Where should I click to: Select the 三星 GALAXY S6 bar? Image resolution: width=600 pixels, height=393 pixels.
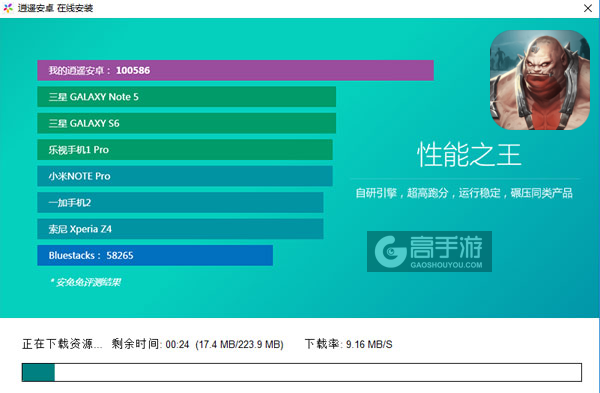pos(186,123)
